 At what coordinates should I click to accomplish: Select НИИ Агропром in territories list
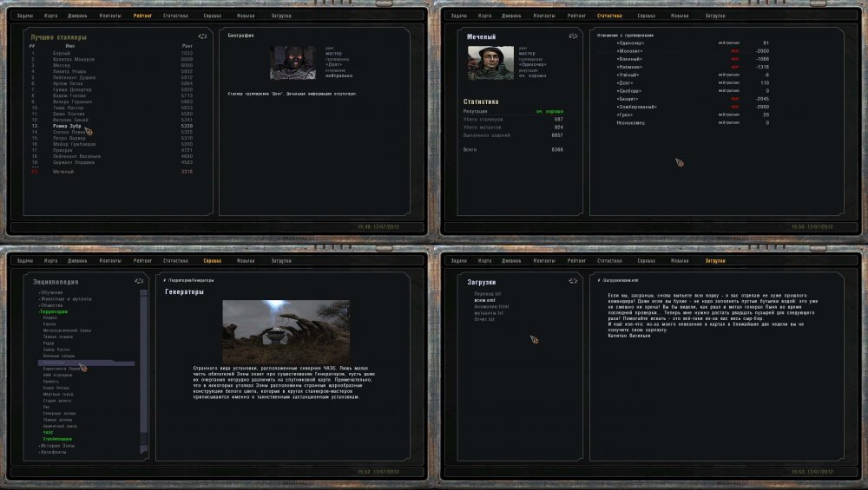[57, 375]
